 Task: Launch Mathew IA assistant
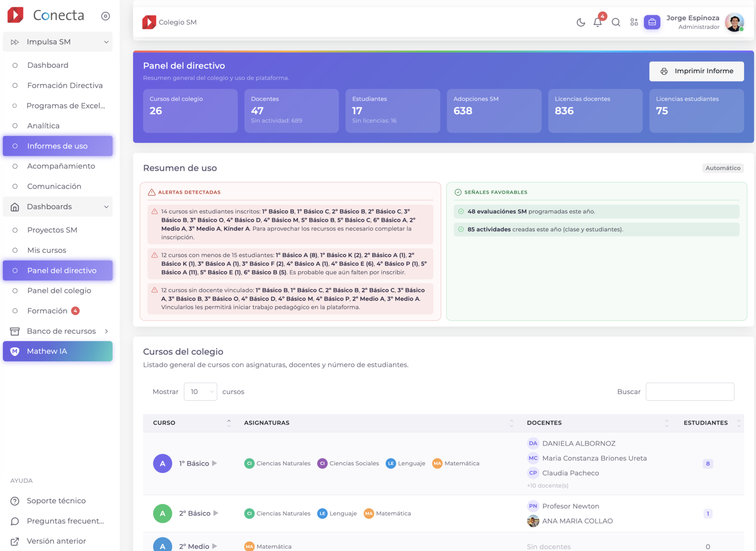[58, 352]
